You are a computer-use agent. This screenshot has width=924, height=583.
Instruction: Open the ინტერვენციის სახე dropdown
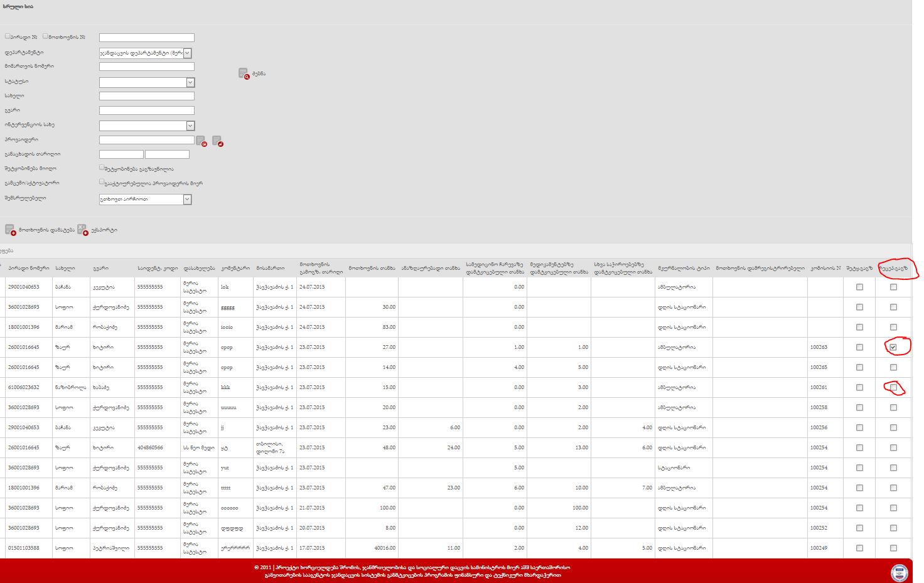tap(190, 126)
